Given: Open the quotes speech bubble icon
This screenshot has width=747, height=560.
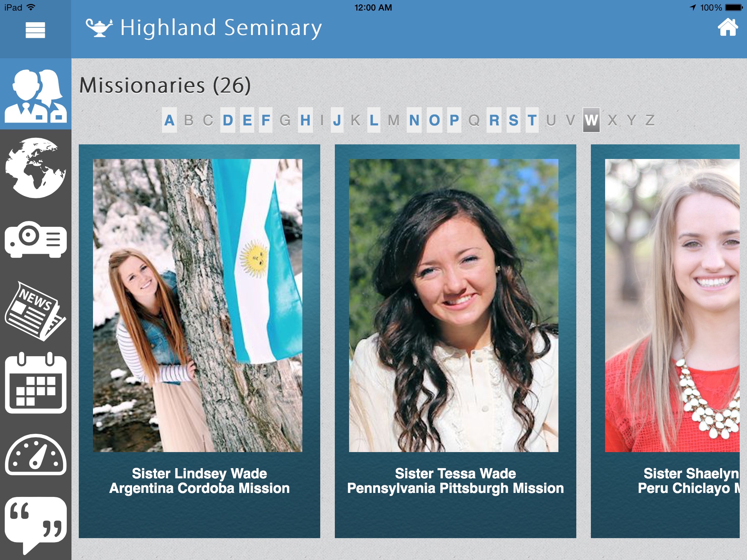Looking at the screenshot, I should [x=36, y=525].
